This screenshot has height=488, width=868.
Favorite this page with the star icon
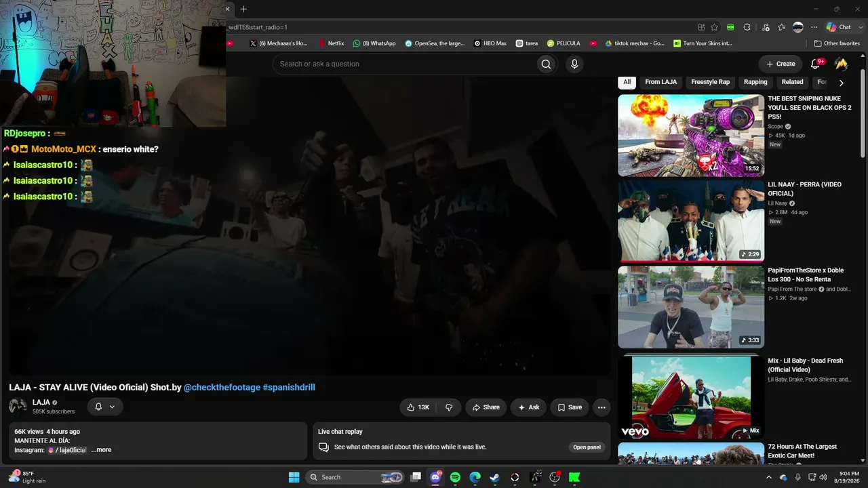715,27
